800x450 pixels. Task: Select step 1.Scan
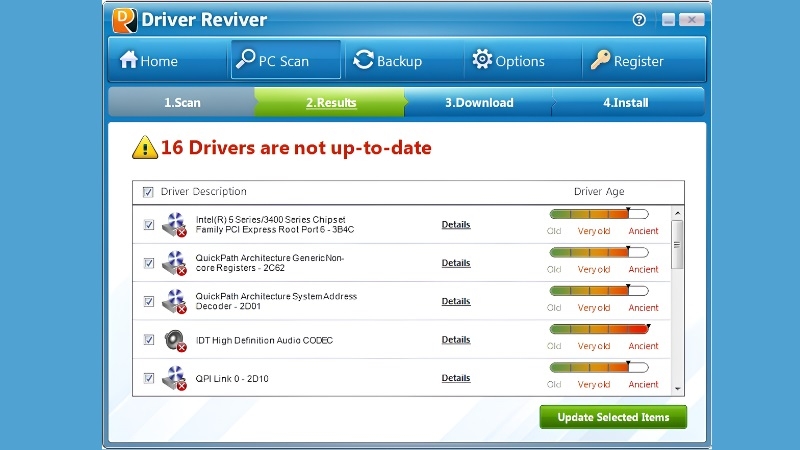click(x=182, y=103)
